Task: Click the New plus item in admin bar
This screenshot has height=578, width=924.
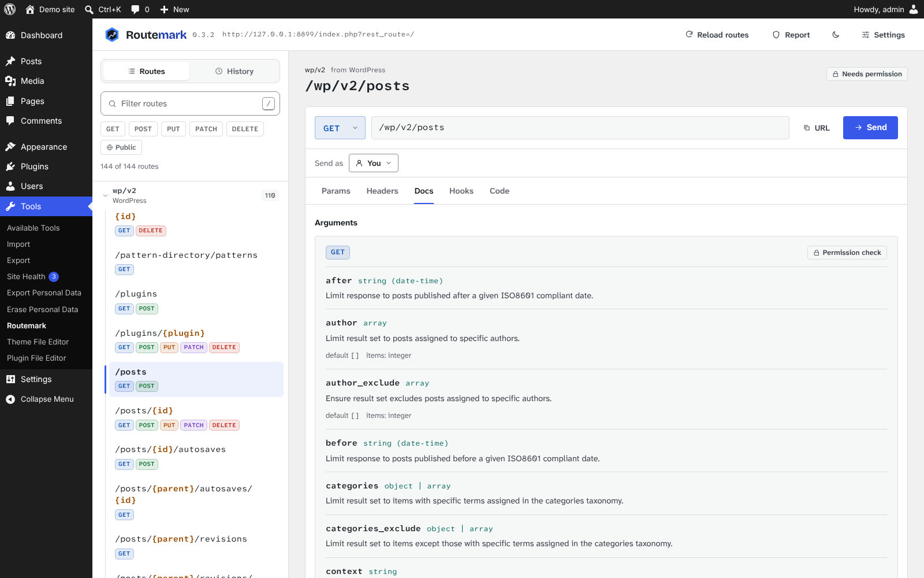Action: pos(174,9)
